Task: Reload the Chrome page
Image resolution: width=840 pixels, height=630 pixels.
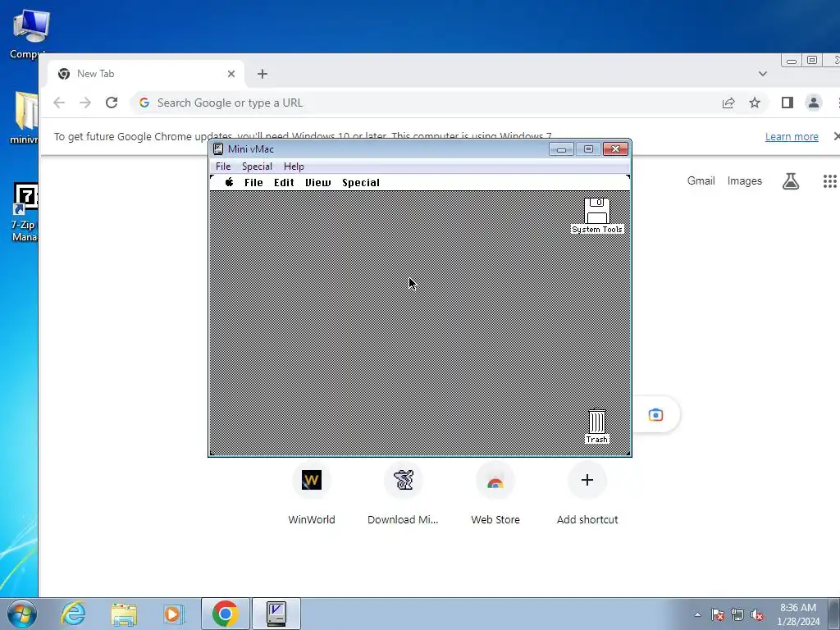Action: [x=112, y=103]
